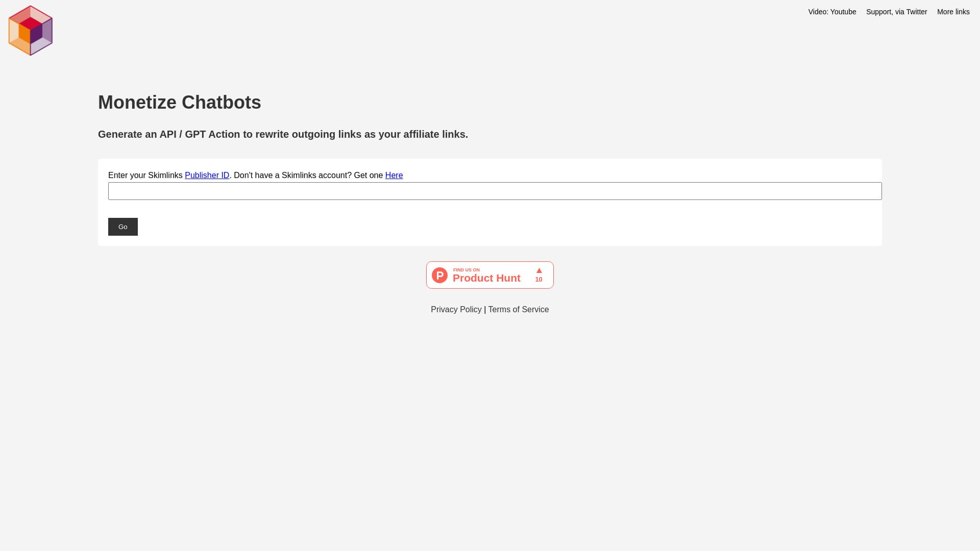Click the 'Generate an API / GPT Action' subheading
The height and width of the screenshot is (551, 980).
(283, 134)
